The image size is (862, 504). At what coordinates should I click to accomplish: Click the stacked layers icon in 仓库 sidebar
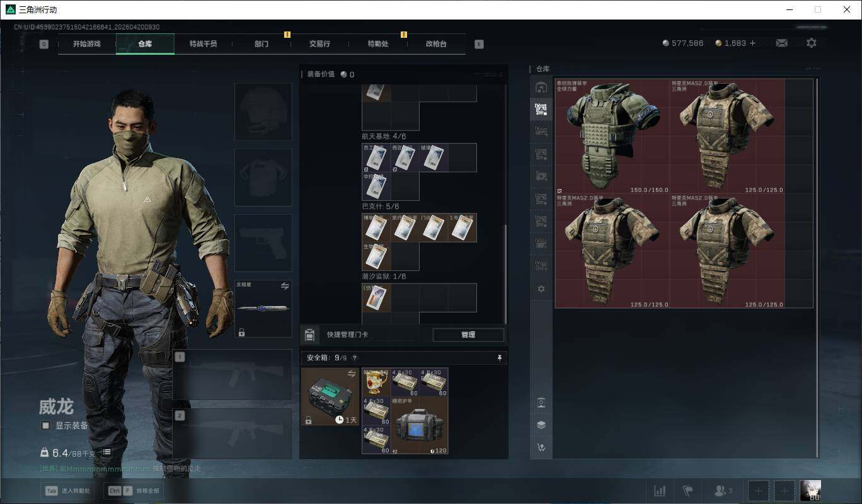pos(541,425)
